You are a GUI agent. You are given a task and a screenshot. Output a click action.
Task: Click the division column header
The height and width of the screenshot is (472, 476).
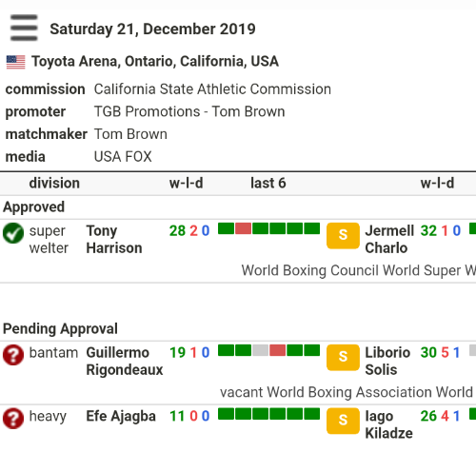click(54, 184)
